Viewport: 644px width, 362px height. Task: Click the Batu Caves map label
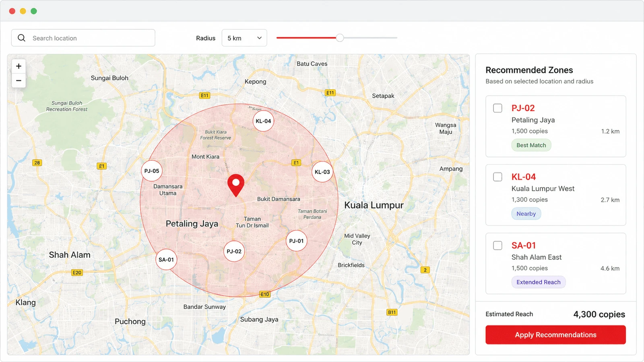click(312, 64)
